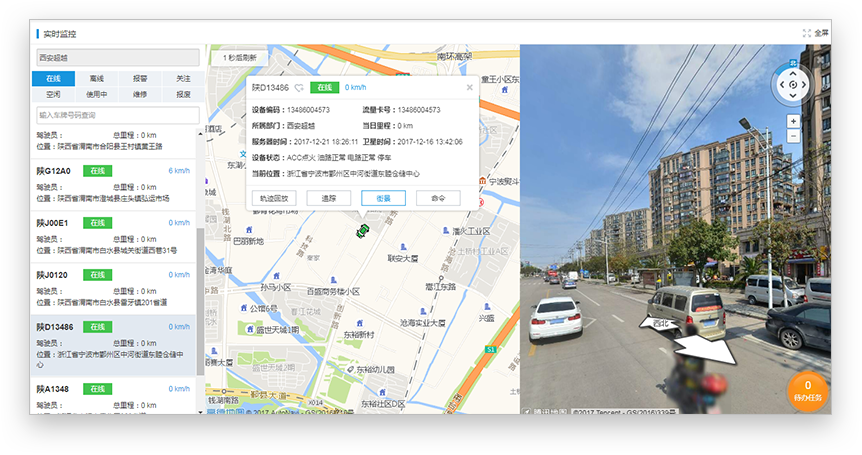Click the 全屏 fullscreen icon
The height and width of the screenshot is (455, 862).
(x=806, y=33)
